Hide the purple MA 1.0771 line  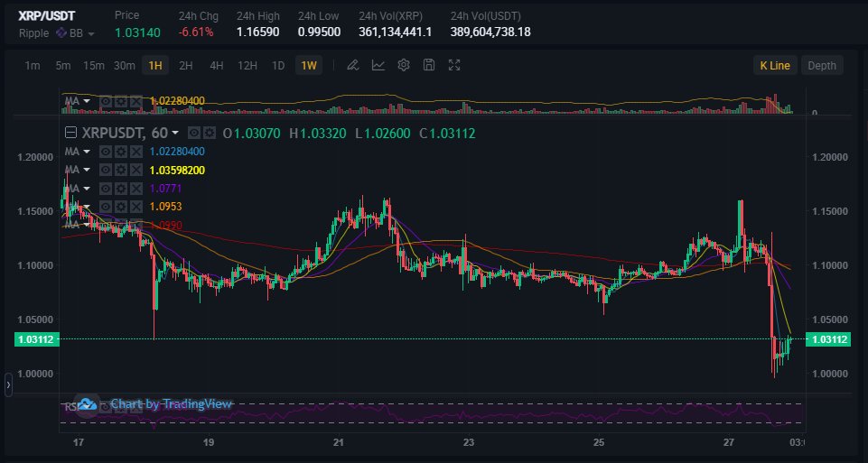click(x=105, y=188)
